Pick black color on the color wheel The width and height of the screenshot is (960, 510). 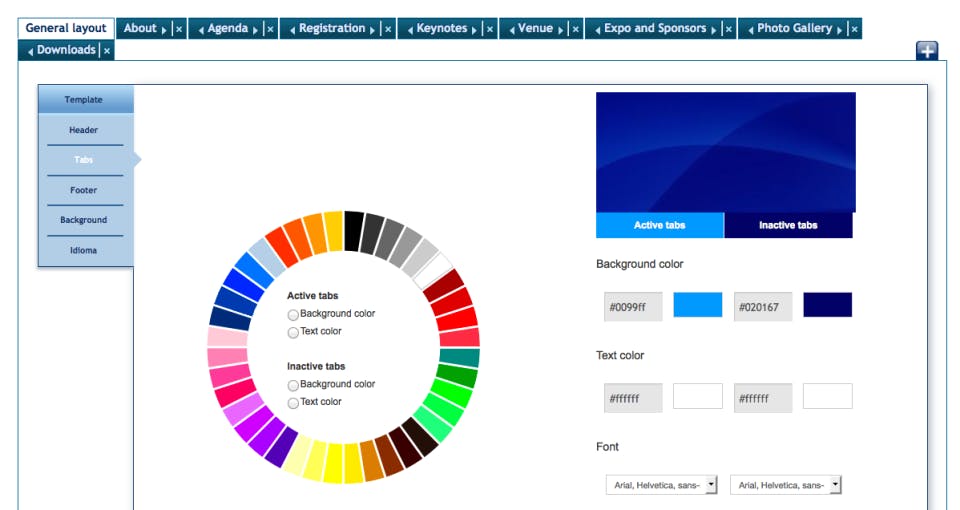[353, 231]
